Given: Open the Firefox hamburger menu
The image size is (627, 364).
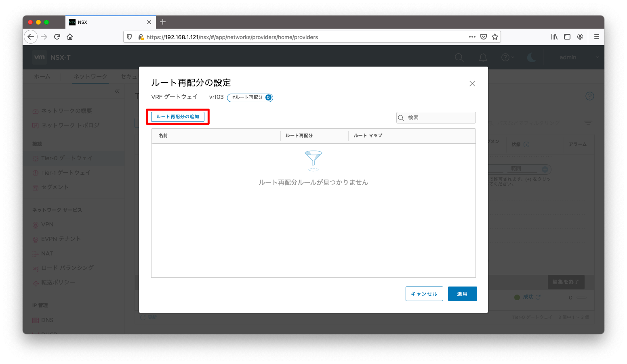Looking at the screenshot, I should (x=596, y=37).
